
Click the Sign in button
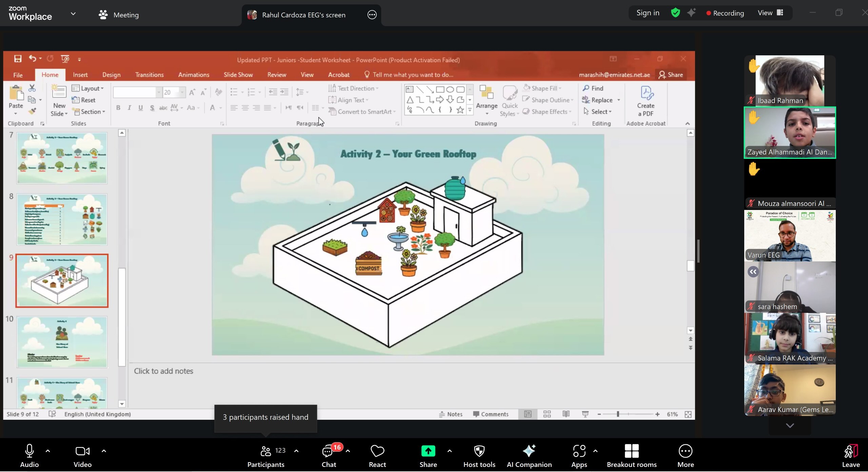[x=648, y=13]
